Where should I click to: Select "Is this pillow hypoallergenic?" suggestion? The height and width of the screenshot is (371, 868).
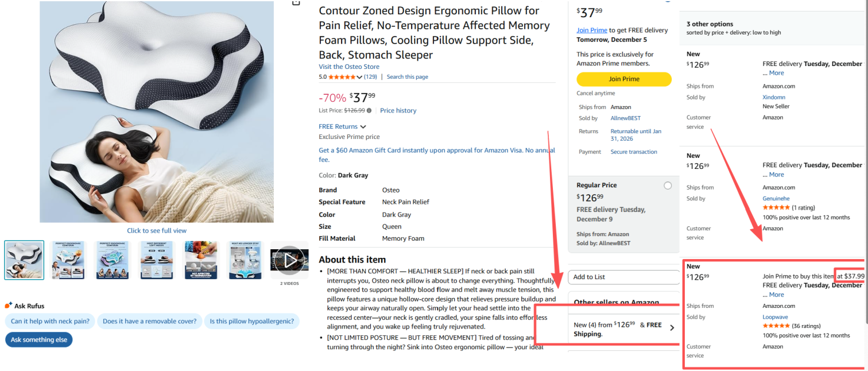pos(251,322)
